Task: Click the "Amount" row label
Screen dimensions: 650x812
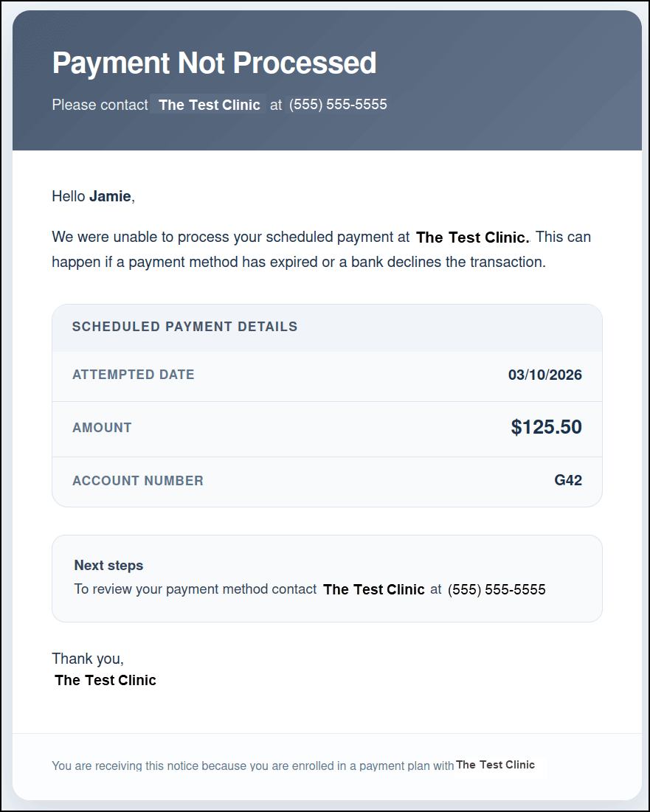Action: coord(102,428)
